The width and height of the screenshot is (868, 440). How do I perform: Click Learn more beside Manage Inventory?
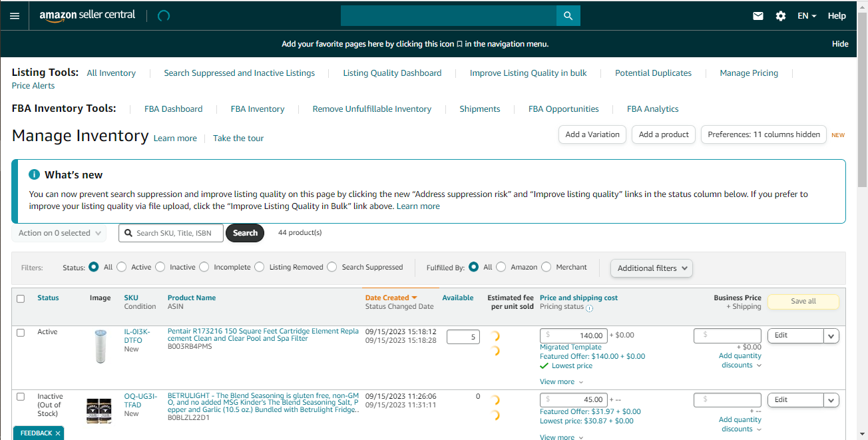click(175, 138)
